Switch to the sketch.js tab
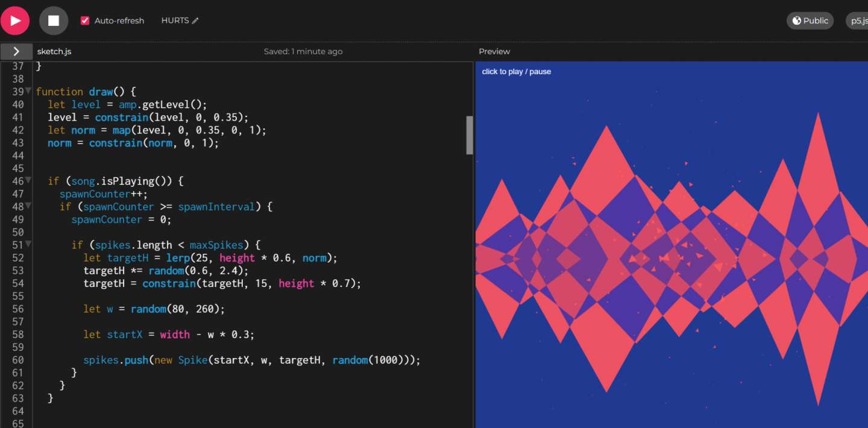 click(54, 51)
